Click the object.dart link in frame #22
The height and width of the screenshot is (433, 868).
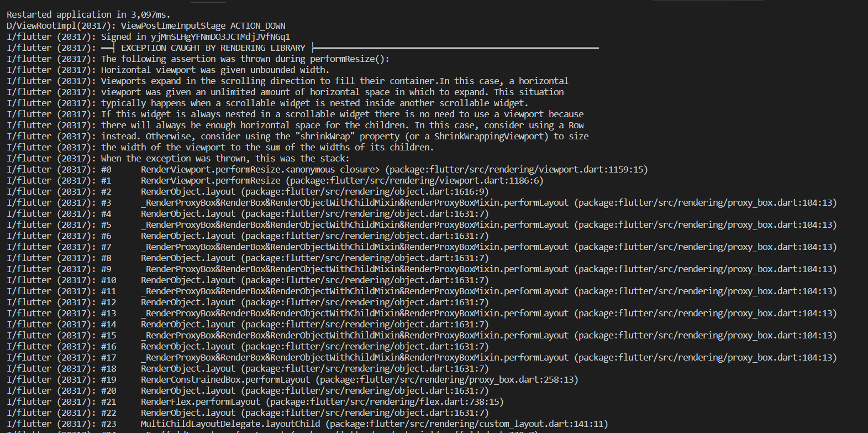pos(366,413)
